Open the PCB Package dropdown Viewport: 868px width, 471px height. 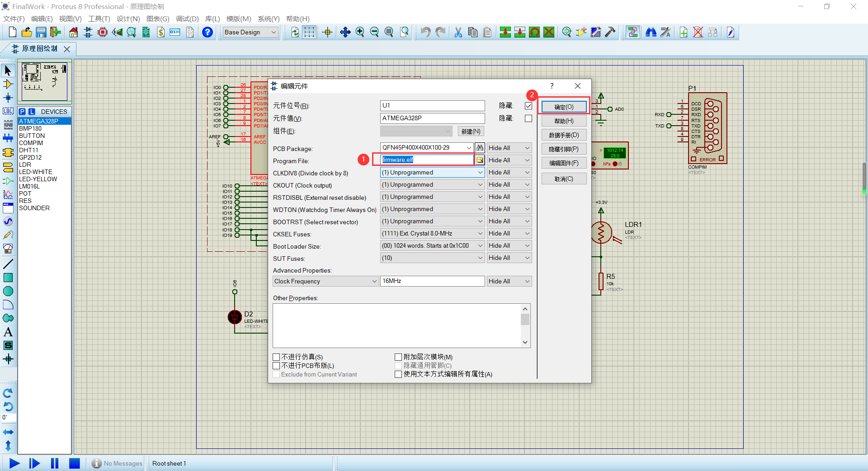coord(469,148)
